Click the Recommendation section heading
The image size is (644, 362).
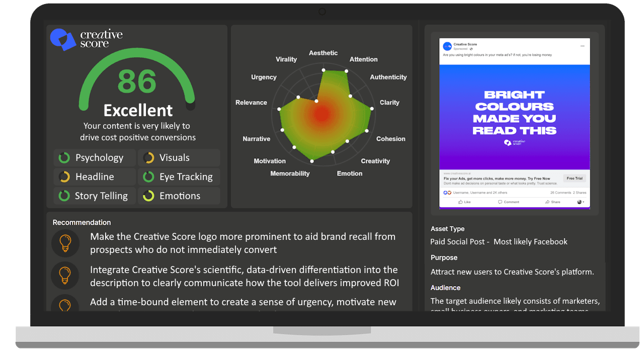(82, 222)
